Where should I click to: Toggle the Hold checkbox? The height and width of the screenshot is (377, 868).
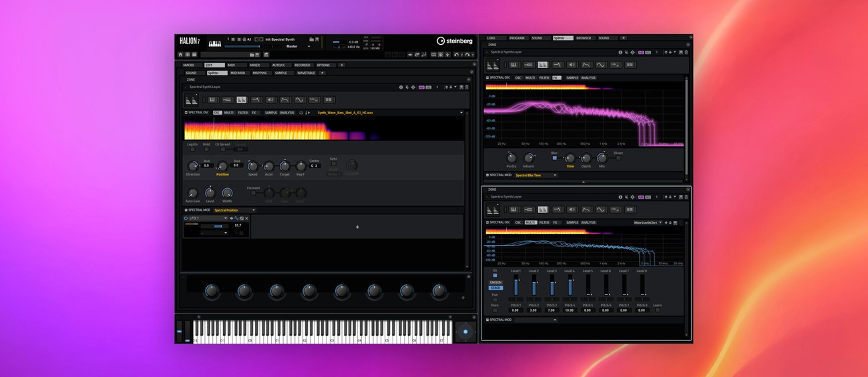pos(206,149)
